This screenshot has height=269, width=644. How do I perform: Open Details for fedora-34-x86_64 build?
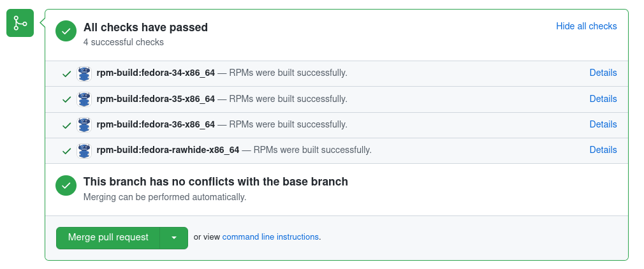[x=603, y=73]
